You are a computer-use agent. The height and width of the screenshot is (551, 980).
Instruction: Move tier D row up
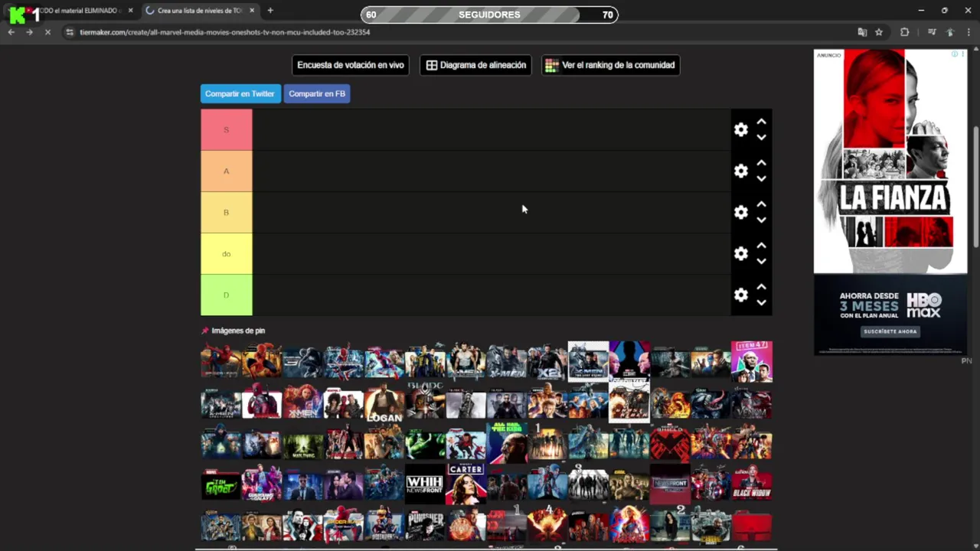point(761,288)
